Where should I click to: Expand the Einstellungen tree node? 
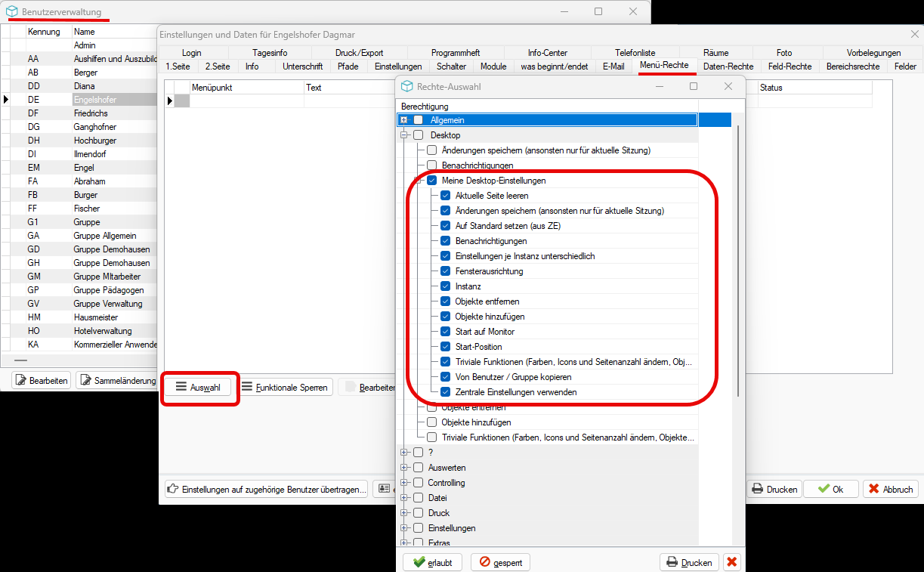(x=404, y=528)
